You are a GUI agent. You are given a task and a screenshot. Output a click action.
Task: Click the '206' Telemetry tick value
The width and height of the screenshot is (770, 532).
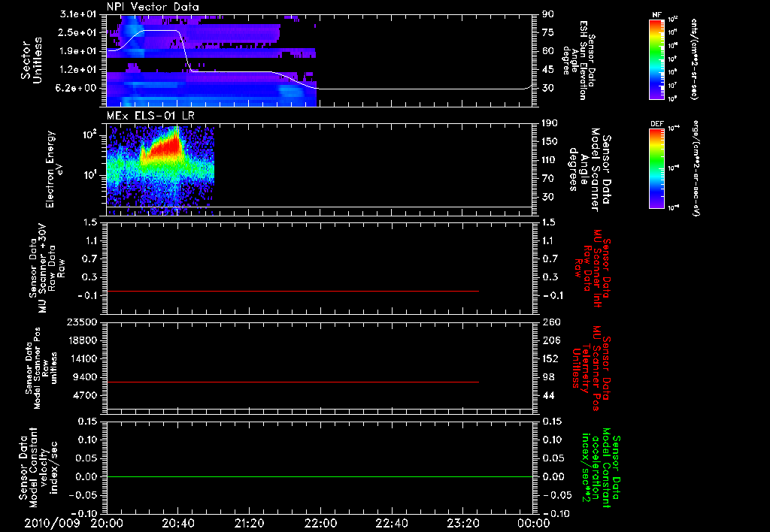551,340
